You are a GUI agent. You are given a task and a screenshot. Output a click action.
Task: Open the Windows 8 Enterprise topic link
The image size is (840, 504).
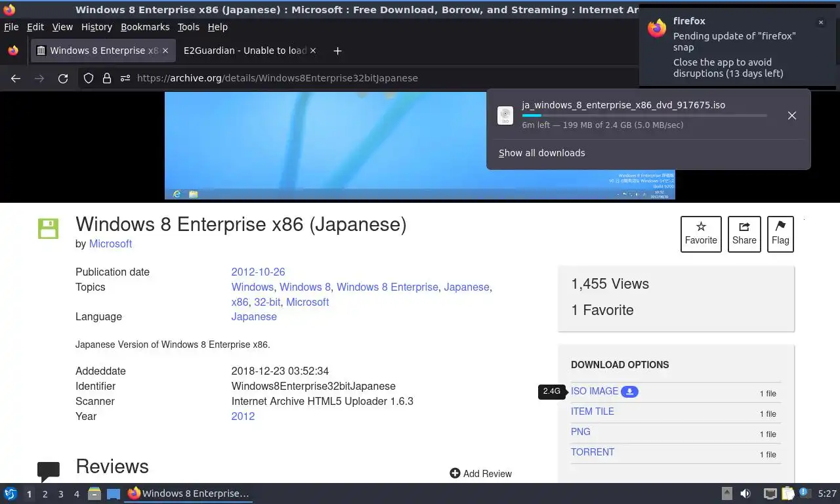pos(387,287)
